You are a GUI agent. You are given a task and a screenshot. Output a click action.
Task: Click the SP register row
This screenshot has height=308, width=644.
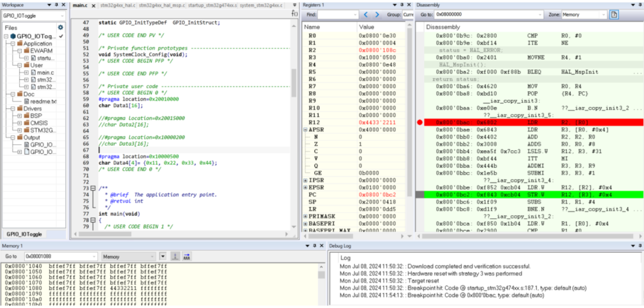[x=354, y=202]
